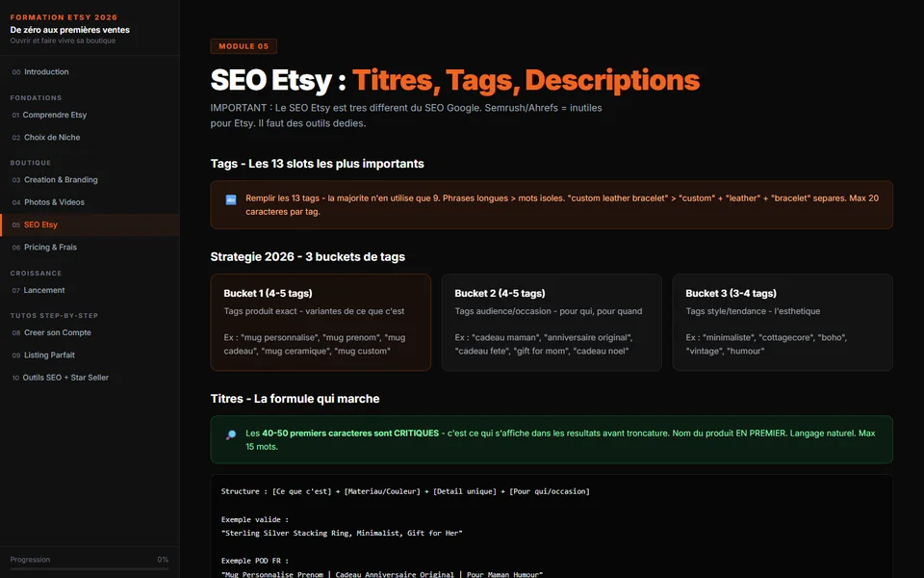This screenshot has width=924, height=578.
Task: Click the magnifier icon in titles tip
Action: [x=231, y=434]
